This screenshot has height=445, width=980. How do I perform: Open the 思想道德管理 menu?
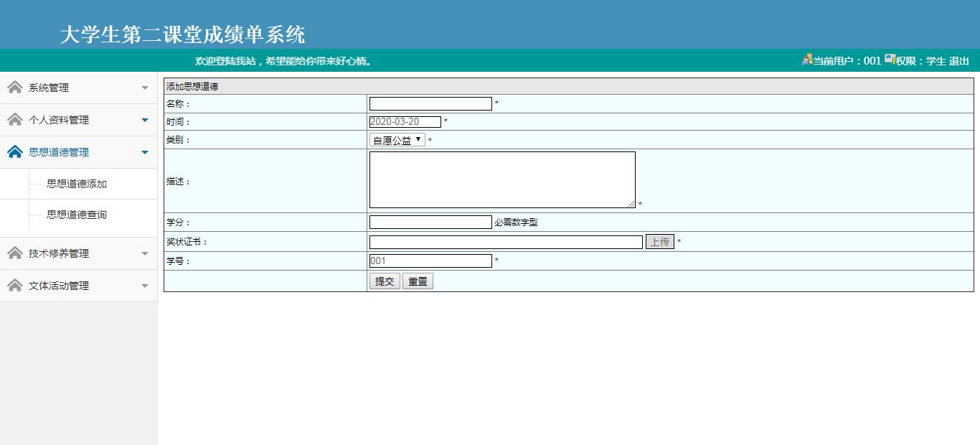(78, 152)
